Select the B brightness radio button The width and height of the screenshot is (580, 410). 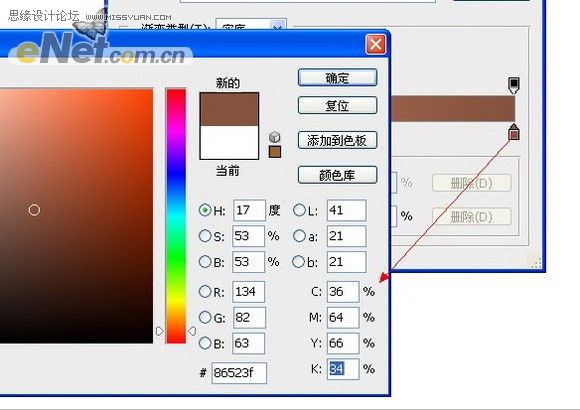coord(205,262)
